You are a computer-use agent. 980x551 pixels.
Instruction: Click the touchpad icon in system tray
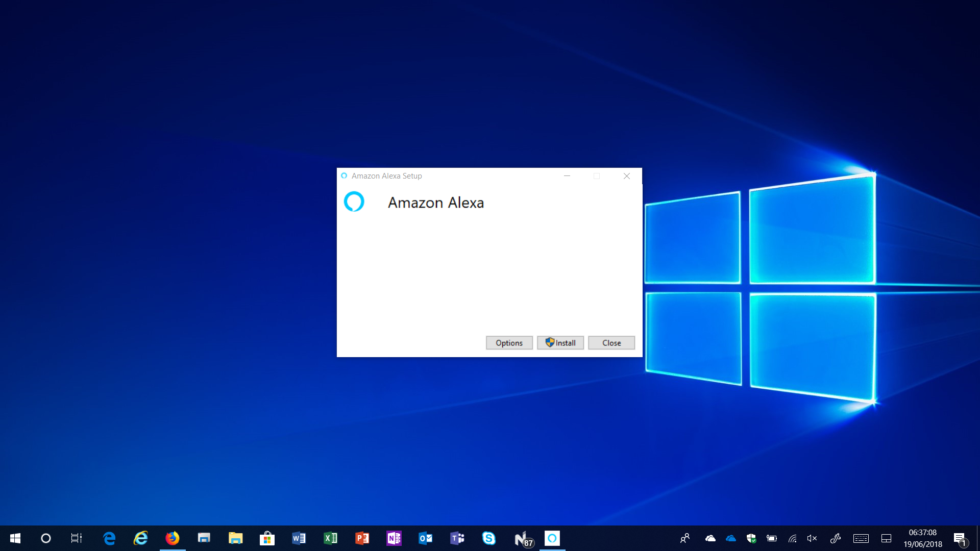click(x=887, y=538)
